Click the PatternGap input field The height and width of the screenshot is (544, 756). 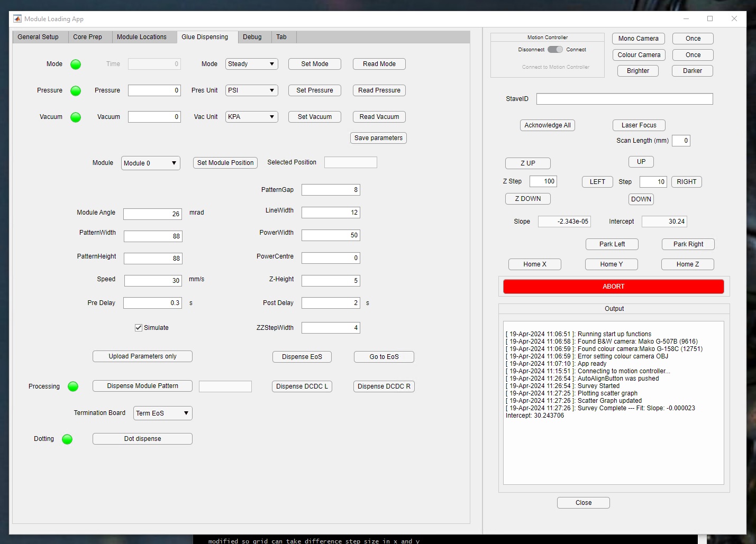click(331, 190)
